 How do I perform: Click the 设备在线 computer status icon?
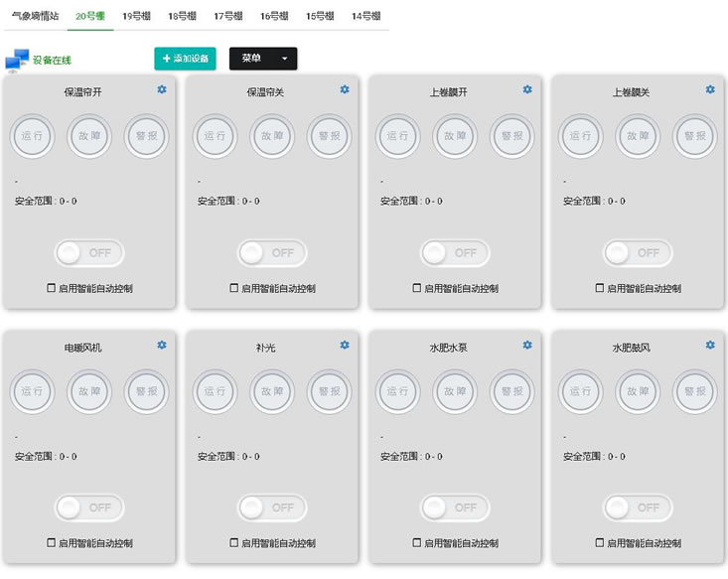(16, 62)
